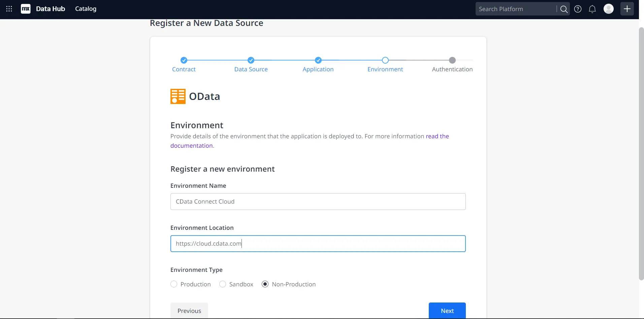644x319 pixels.
Task: Open the Catalog menu item
Action: [86, 9]
